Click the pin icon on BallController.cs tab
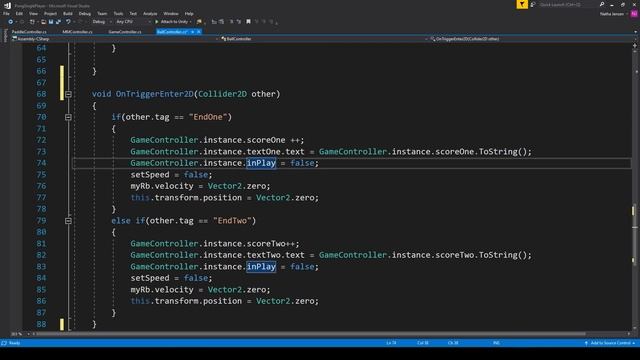Image resolution: width=640 pixels, height=360 pixels. tap(192, 32)
